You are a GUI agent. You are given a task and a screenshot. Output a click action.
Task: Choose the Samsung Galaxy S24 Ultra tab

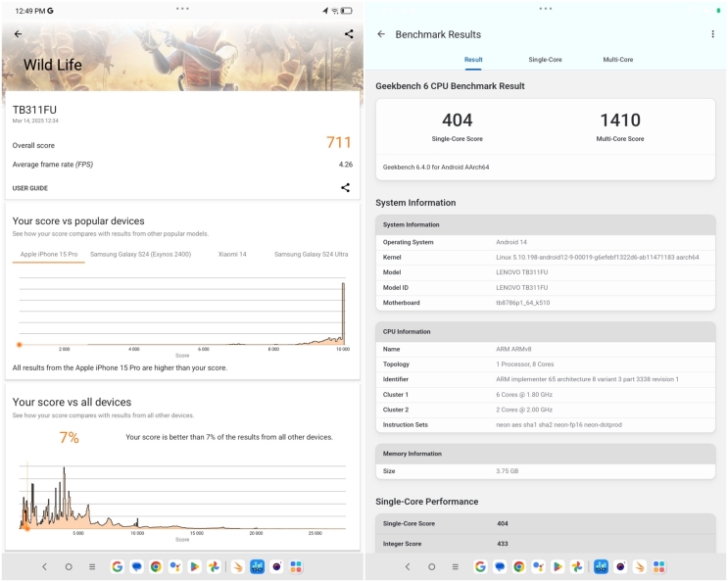[x=311, y=255]
